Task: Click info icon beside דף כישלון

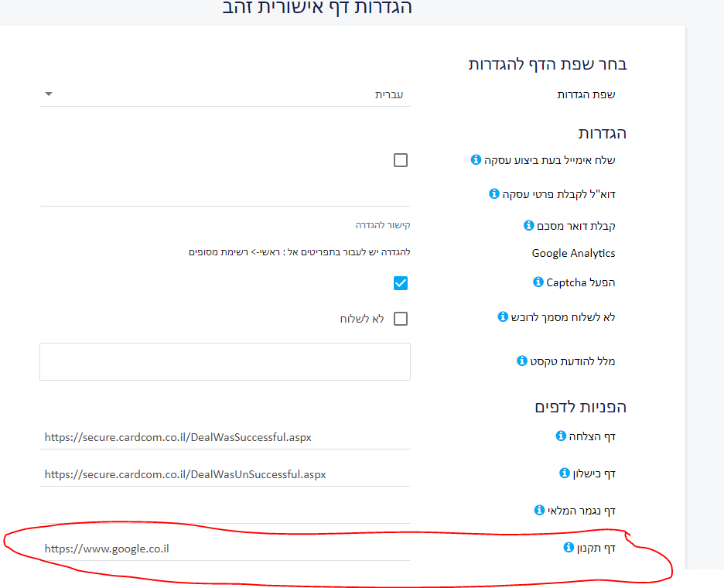Action: point(564,473)
